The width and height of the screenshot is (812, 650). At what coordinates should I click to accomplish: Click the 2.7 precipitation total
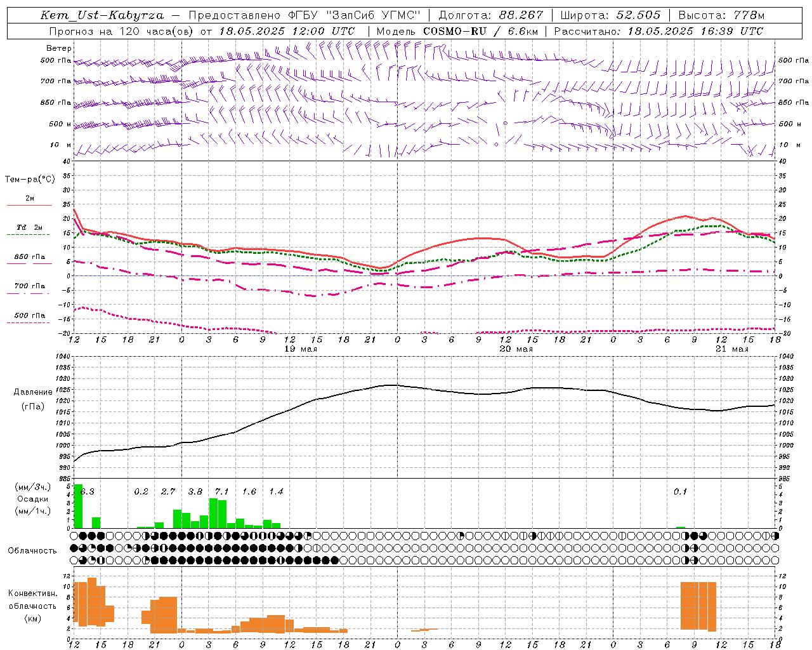[168, 491]
